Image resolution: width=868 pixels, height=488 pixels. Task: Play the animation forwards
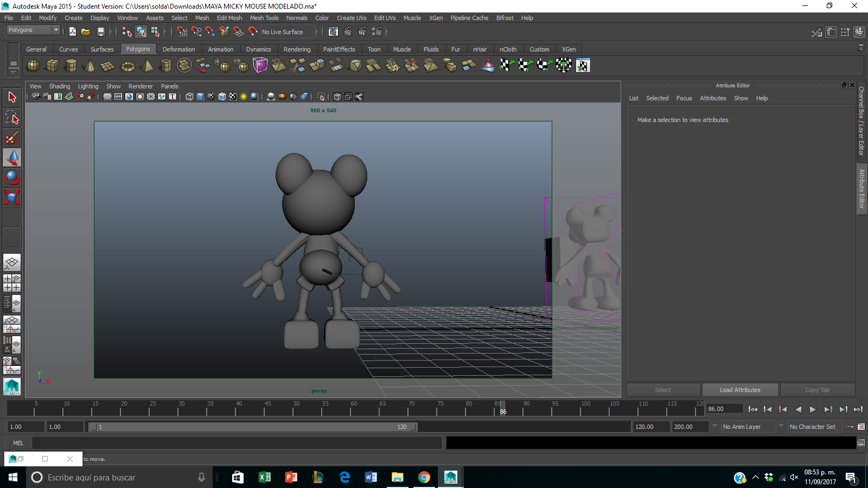(x=813, y=409)
